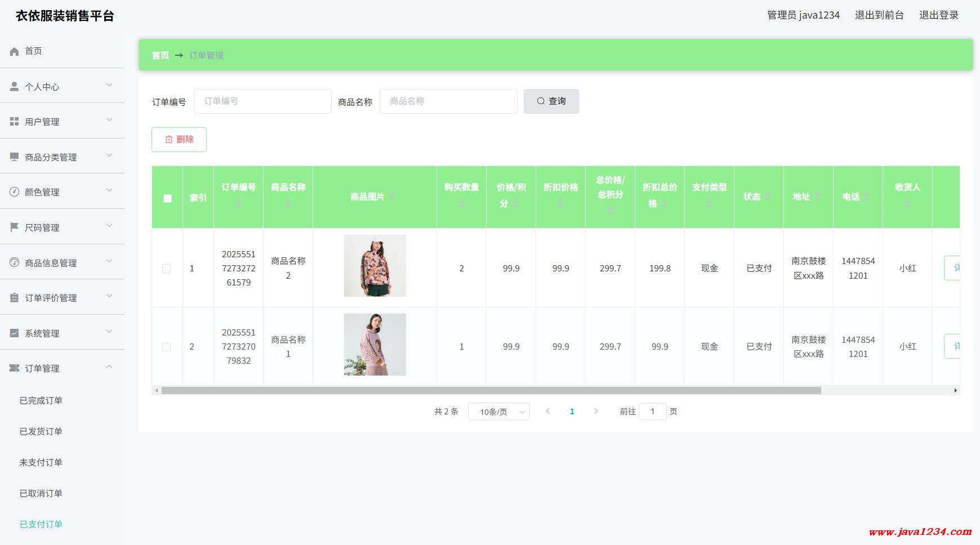Toggle the select-all checkbox in table header

(x=167, y=198)
